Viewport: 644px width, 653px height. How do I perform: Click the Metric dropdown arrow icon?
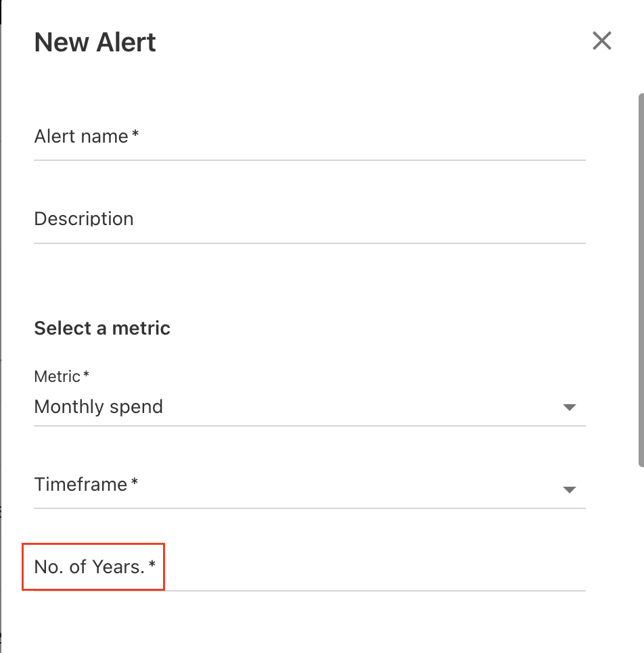[569, 408]
